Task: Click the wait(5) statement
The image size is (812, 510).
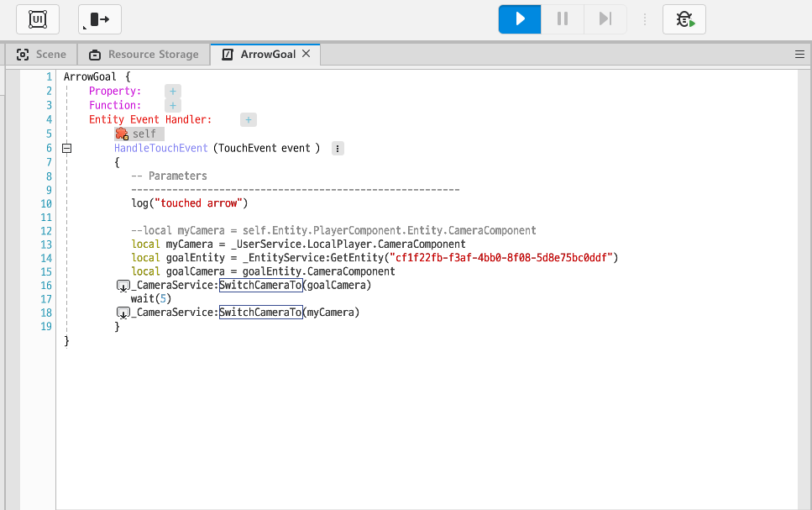Action: (150, 298)
